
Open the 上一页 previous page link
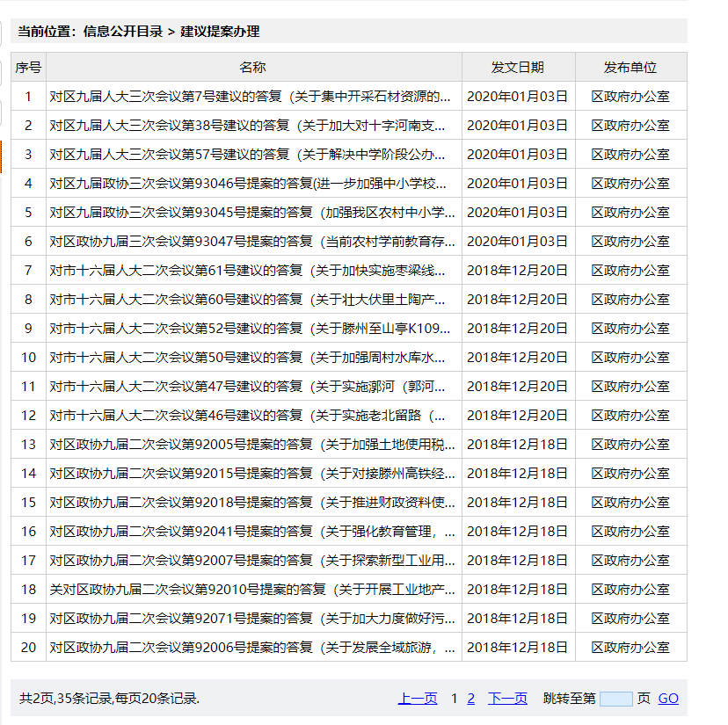(x=418, y=699)
